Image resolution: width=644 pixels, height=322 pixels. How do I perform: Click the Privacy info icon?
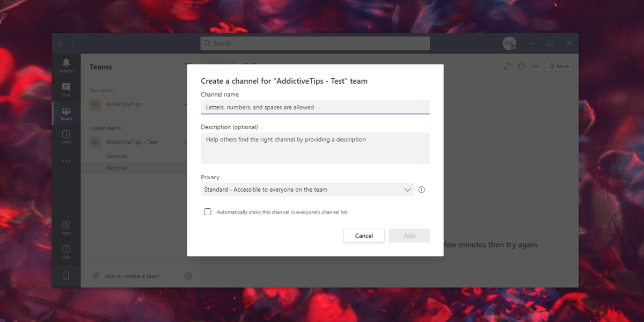tap(422, 189)
